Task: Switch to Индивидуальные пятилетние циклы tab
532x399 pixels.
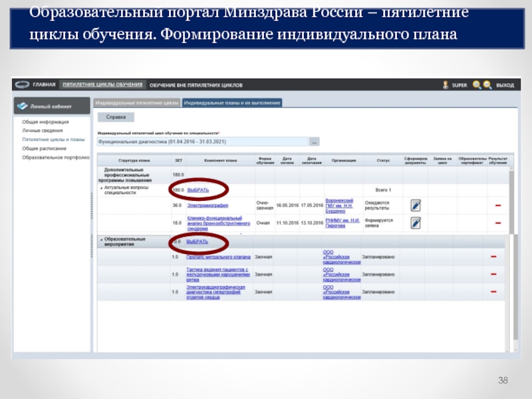Action: [x=137, y=103]
